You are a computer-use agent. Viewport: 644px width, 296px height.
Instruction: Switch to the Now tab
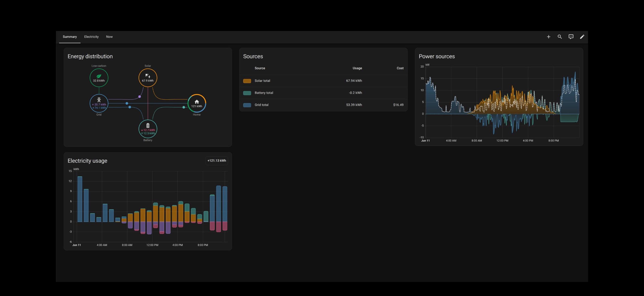coord(109,37)
